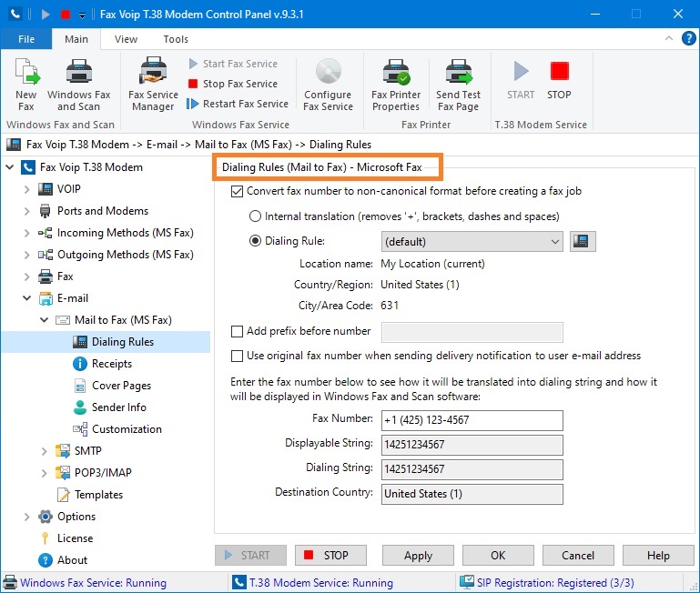Select Internal translation radio button
The image size is (700, 593).
pos(255,216)
